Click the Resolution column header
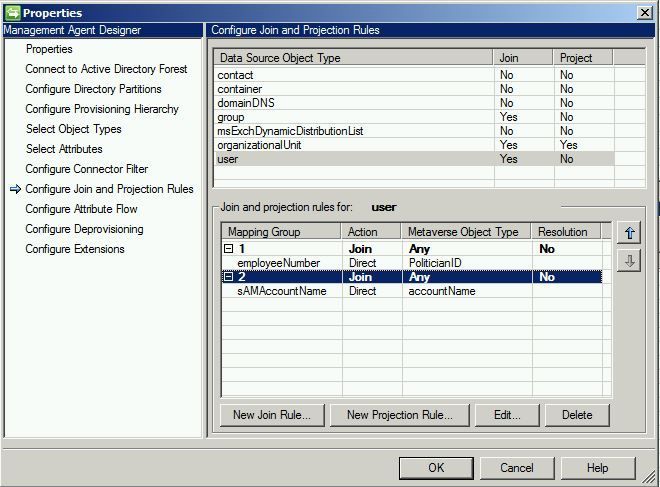The width and height of the screenshot is (660, 487). click(x=567, y=232)
